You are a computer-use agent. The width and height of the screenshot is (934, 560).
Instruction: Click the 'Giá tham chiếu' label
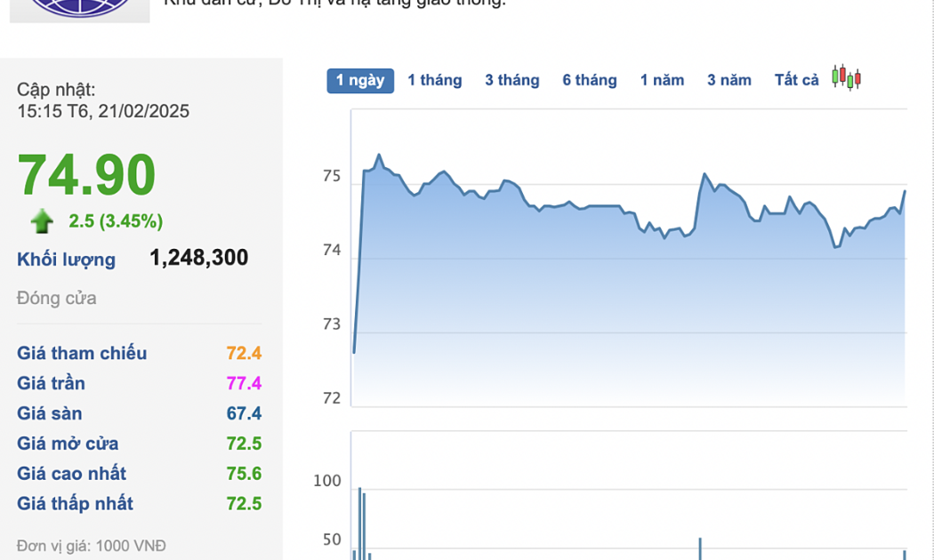tap(82, 353)
